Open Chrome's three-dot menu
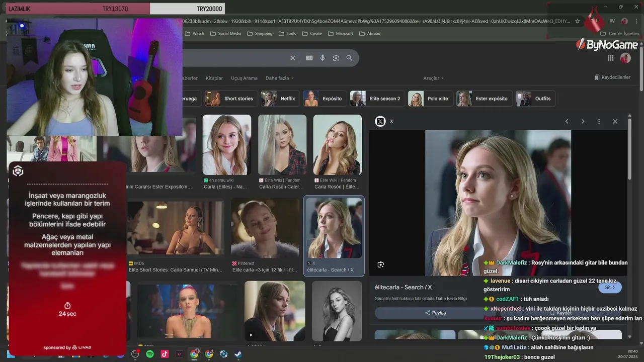The image size is (644, 362). tap(636, 21)
